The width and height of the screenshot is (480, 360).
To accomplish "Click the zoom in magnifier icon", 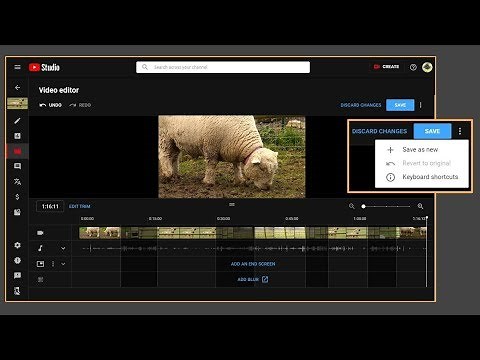I will pyautogui.click(x=420, y=206).
